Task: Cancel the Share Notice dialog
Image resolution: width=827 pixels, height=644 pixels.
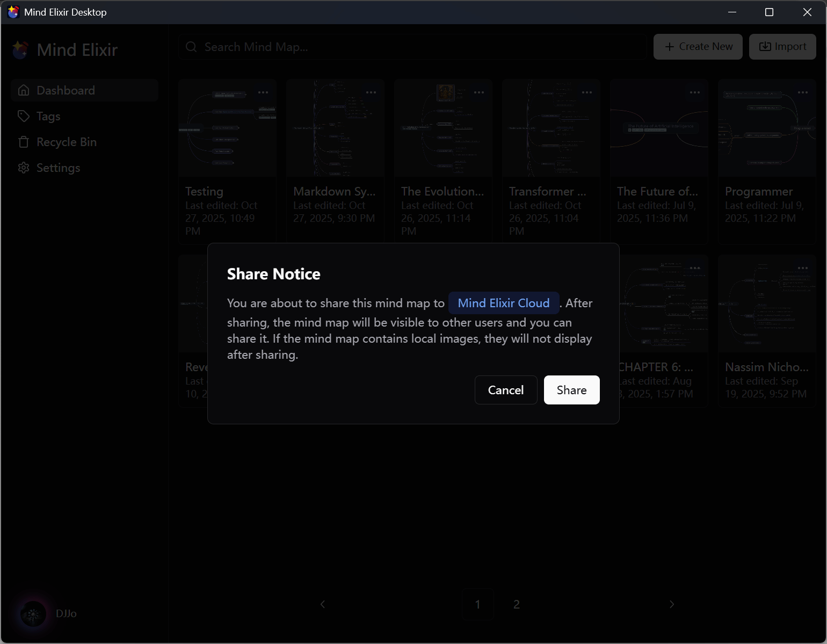Action: coord(505,390)
